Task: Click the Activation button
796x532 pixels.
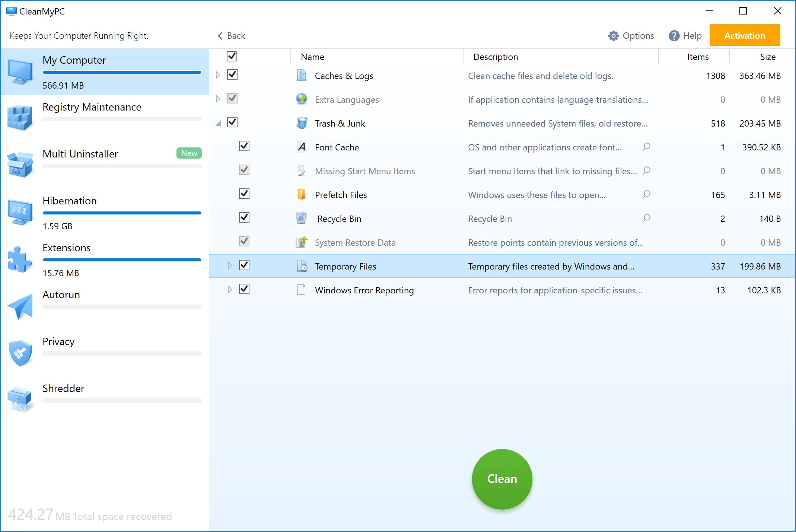Action: click(x=745, y=36)
